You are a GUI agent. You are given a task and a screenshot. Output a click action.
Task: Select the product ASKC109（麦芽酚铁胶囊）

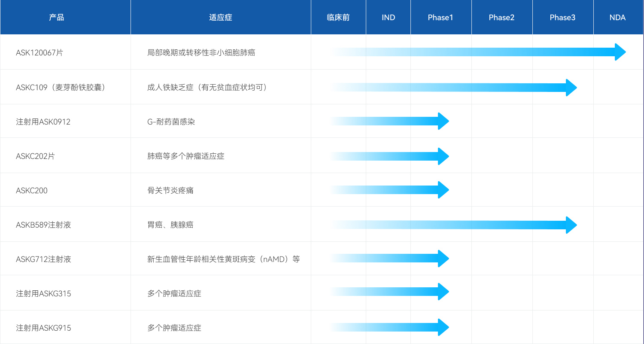pyautogui.click(x=61, y=87)
